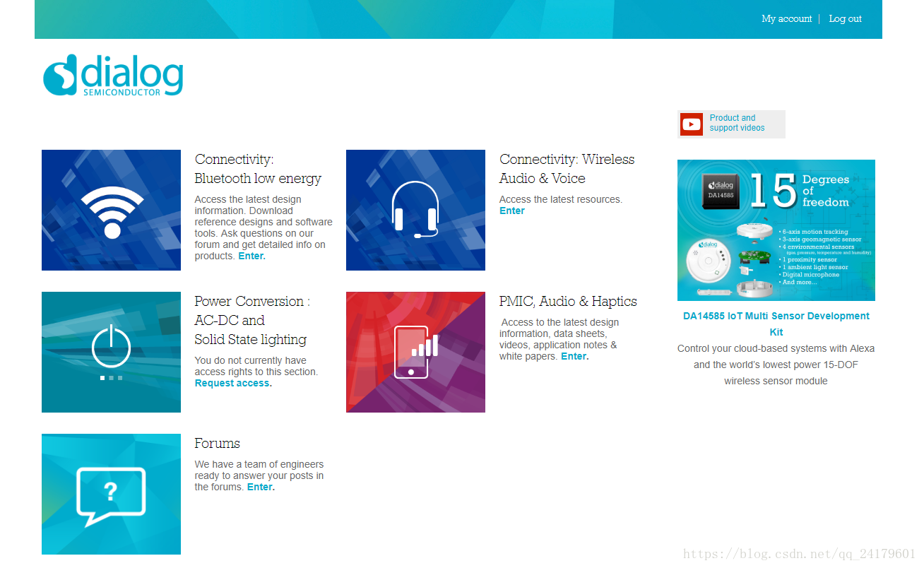
Task: Open the PMIC phone signal tile
Action: (415, 352)
